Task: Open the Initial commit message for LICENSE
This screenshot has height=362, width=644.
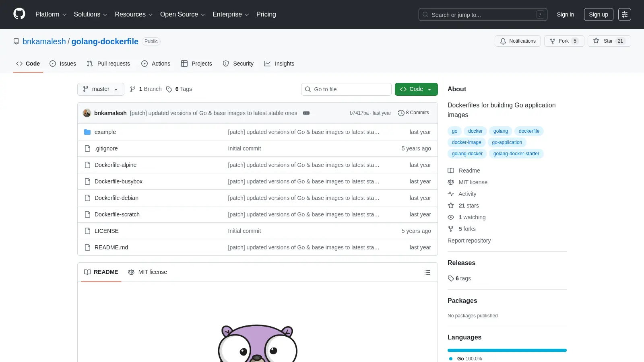Action: [x=244, y=231]
